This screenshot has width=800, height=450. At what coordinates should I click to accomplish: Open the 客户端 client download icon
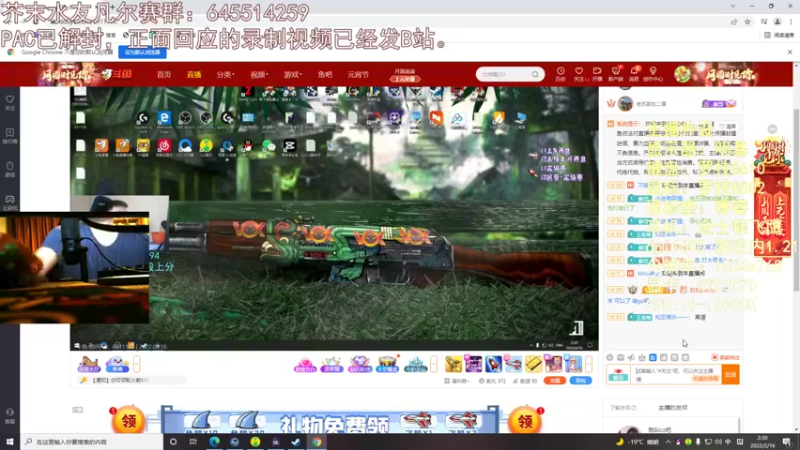coord(616,74)
